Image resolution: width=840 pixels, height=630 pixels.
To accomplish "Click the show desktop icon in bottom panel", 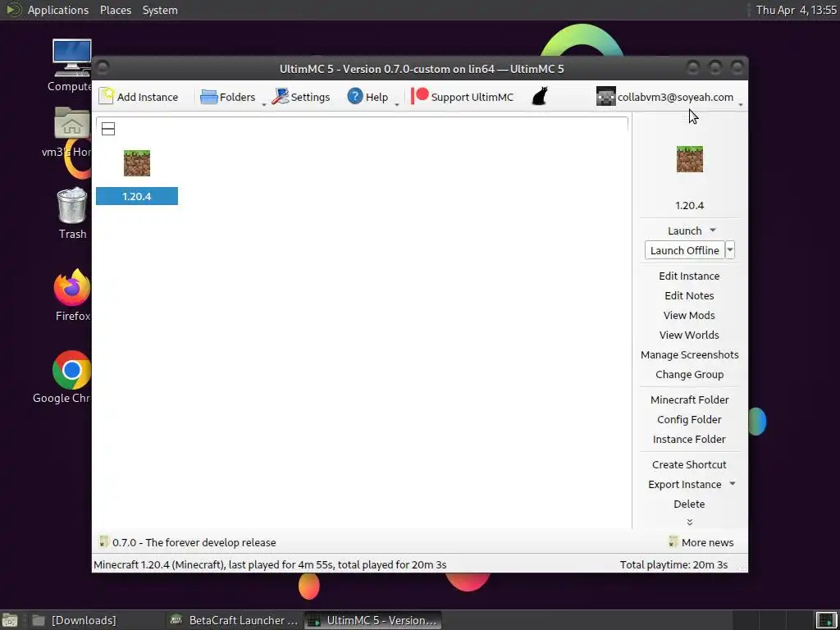I will tap(9, 620).
